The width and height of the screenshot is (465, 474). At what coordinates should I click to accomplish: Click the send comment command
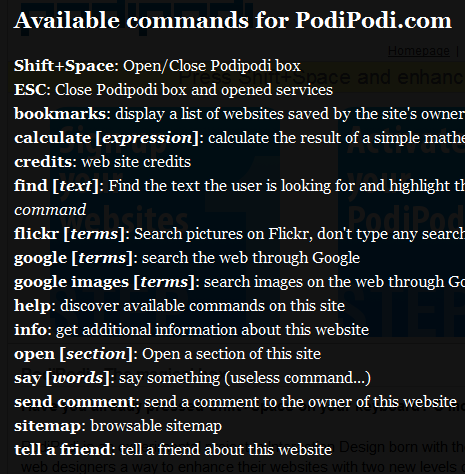pos(74,402)
